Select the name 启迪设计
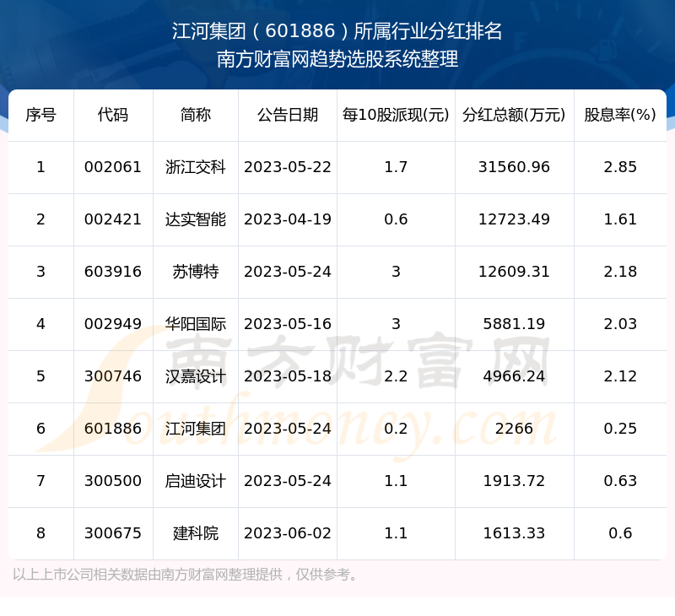Image resolution: width=675 pixels, height=616 pixels. 196,481
